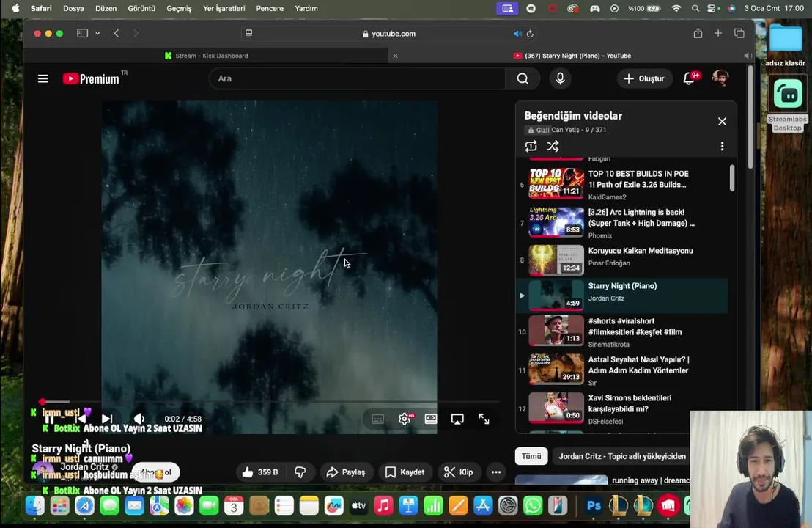The height and width of the screenshot is (528, 812).
Task: Click the youtube.com address bar
Action: [x=388, y=34]
